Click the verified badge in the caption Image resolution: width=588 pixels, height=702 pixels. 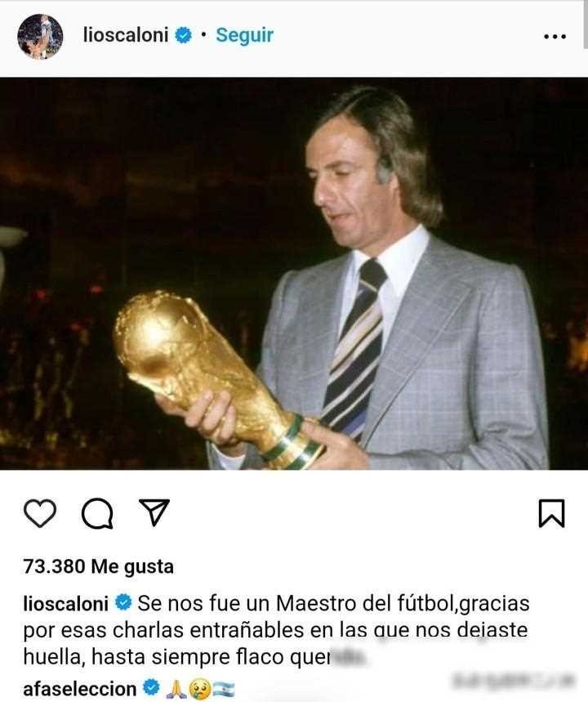[x=123, y=602]
